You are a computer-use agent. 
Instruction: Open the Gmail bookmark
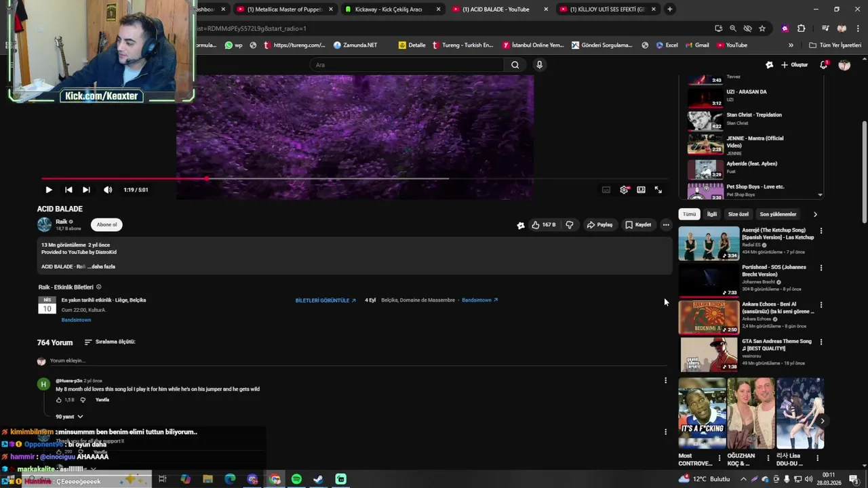pyautogui.click(x=697, y=45)
